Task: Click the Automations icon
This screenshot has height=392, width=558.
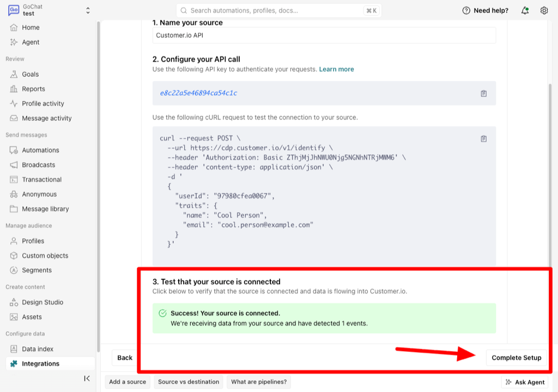Action: (14, 150)
